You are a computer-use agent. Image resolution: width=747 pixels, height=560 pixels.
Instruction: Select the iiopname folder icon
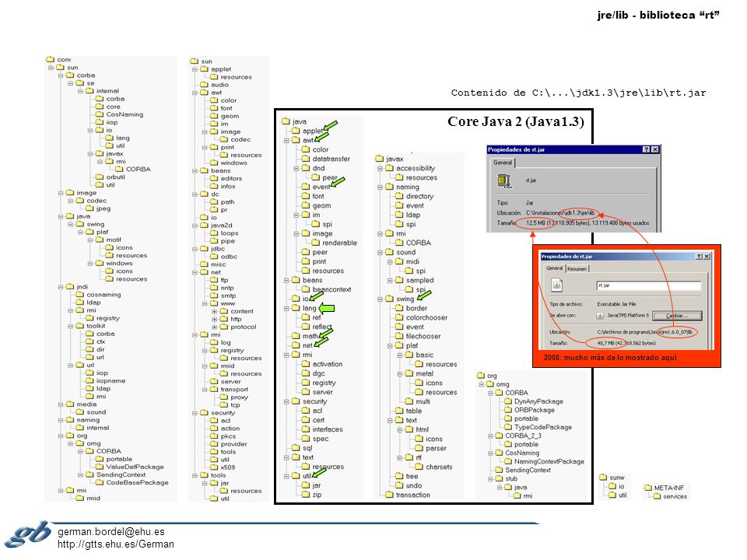(89, 380)
